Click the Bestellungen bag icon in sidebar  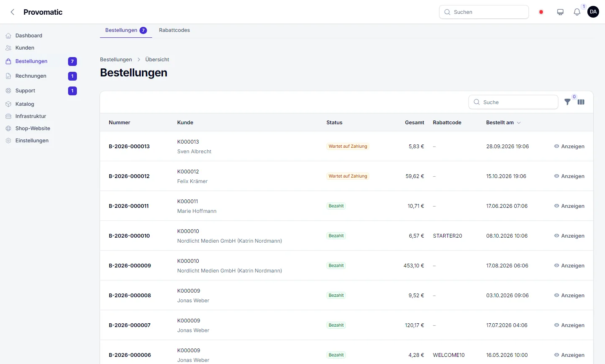click(8, 61)
